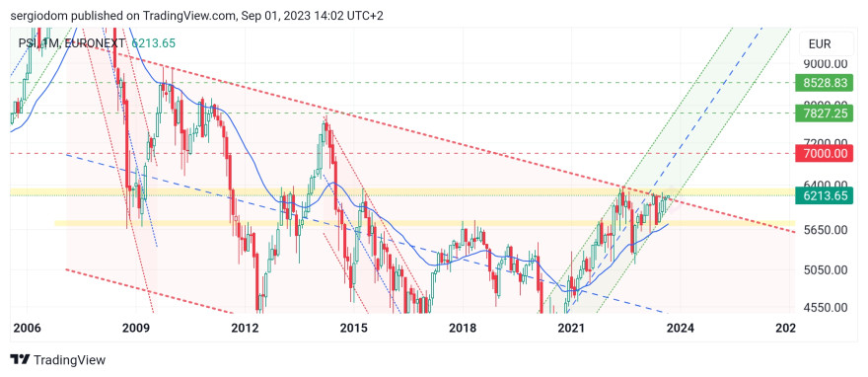868x377 pixels.
Task: Select the 8528.83 green price label
Action: [825, 83]
